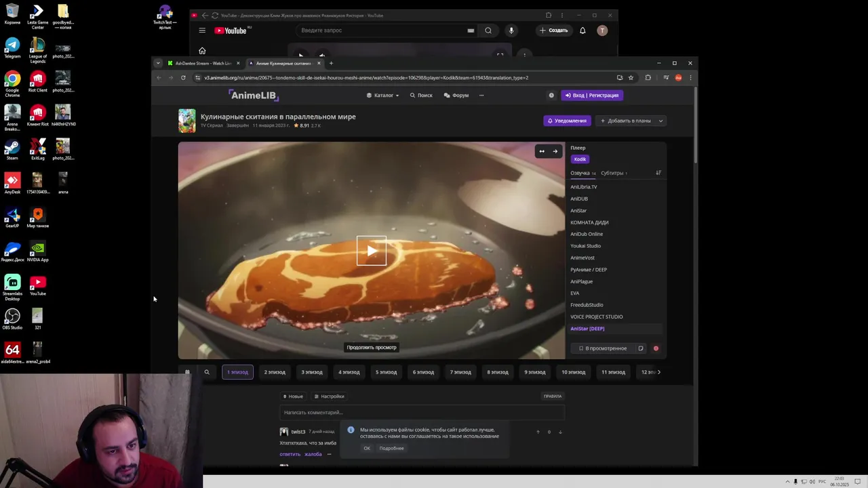Toggle player width with double-arrow icon

[x=541, y=151]
